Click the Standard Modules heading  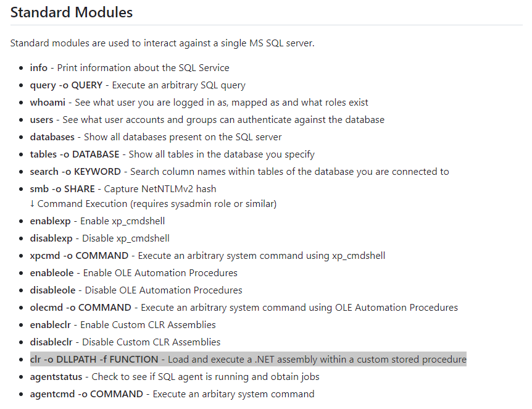click(72, 12)
